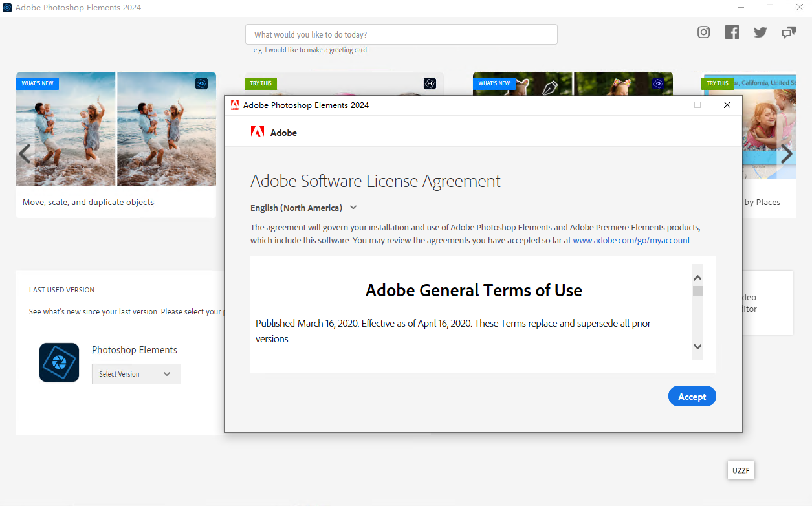Viewport: 812px width, 506px height.
Task: Open the Facebook icon link
Action: [x=732, y=32]
